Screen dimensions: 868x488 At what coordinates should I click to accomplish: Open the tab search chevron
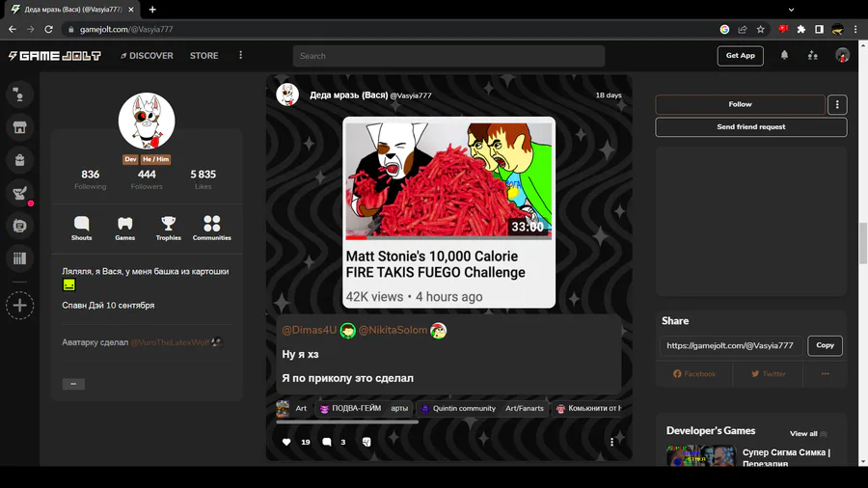click(x=791, y=10)
